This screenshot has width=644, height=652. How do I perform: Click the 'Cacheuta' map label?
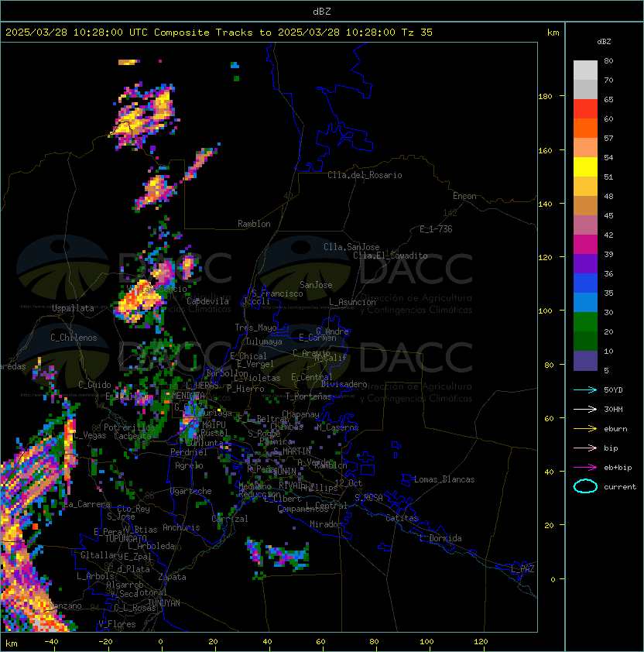pyautogui.click(x=132, y=436)
